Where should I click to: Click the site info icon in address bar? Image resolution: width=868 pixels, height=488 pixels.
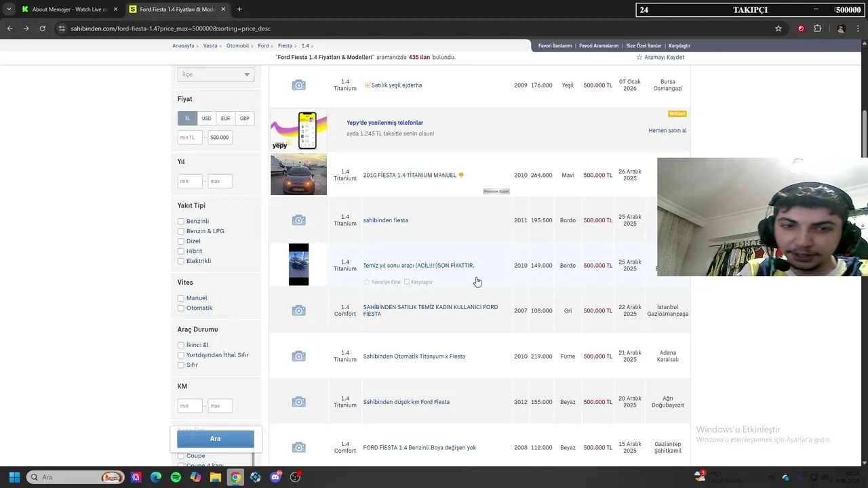[62, 28]
